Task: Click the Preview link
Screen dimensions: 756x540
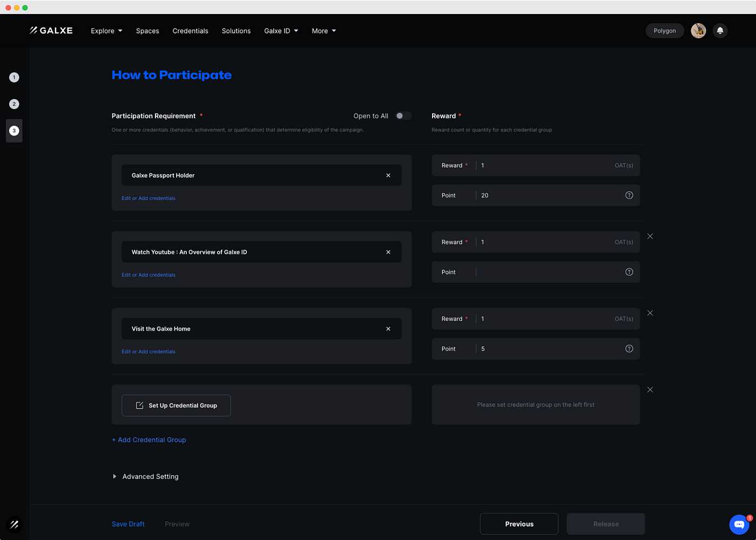Action: tap(177, 524)
